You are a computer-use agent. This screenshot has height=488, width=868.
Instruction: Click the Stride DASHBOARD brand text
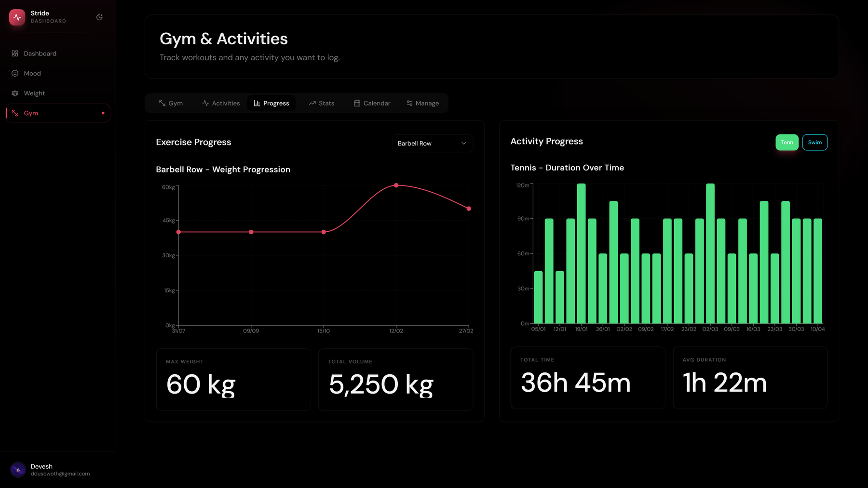(x=48, y=17)
